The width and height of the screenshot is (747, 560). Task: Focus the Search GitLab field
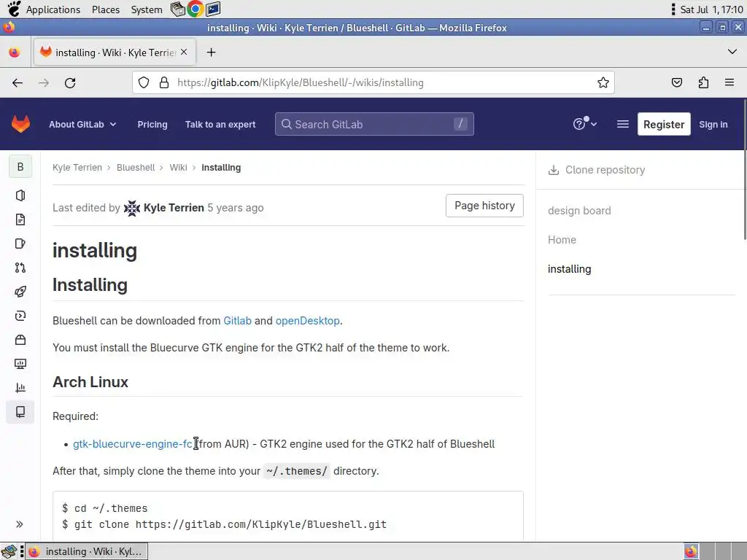click(374, 124)
